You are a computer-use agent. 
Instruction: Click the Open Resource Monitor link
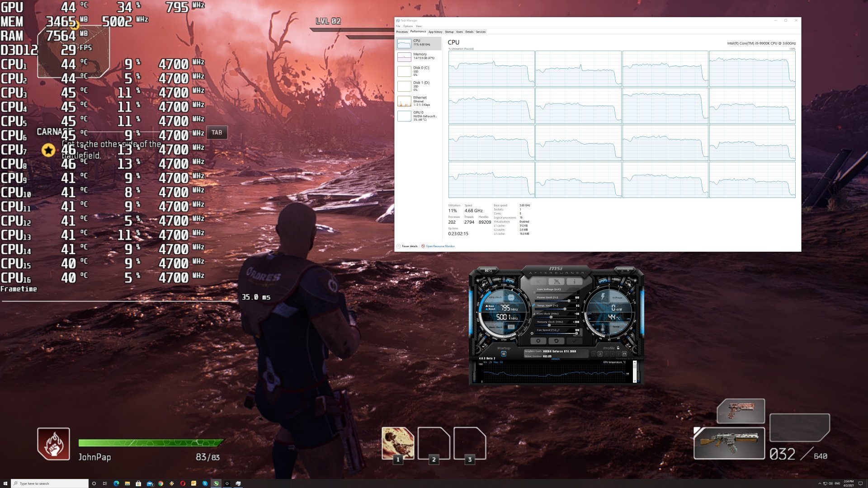[x=440, y=246]
